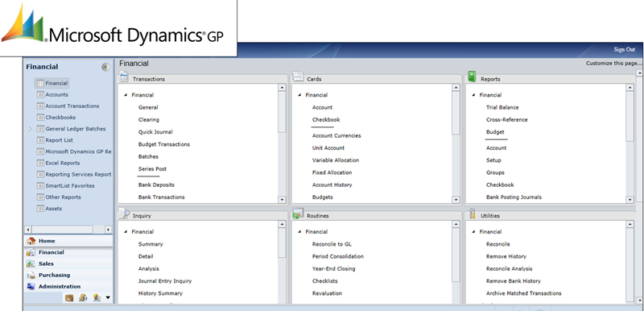Open the Sales navigation section
Screen dimensions: 644x311
(68, 263)
